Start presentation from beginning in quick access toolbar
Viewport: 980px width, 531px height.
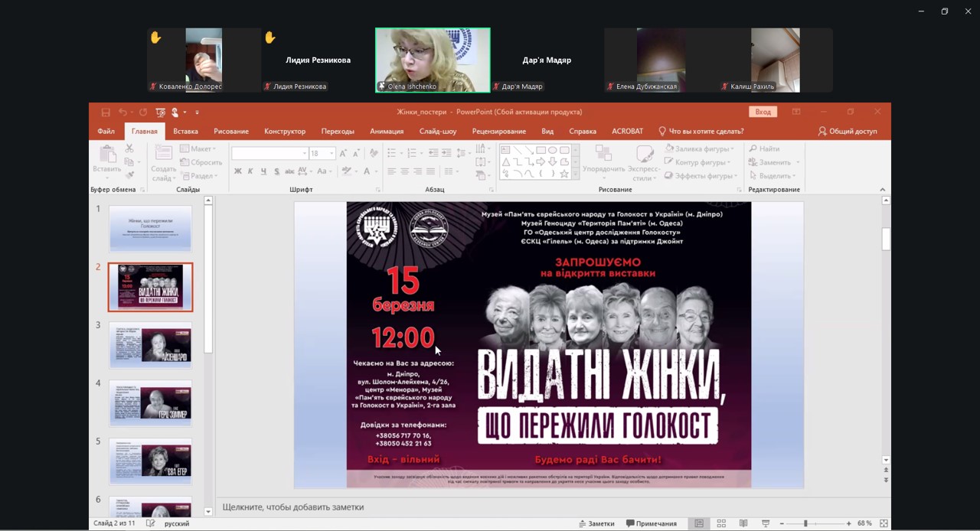click(x=160, y=112)
